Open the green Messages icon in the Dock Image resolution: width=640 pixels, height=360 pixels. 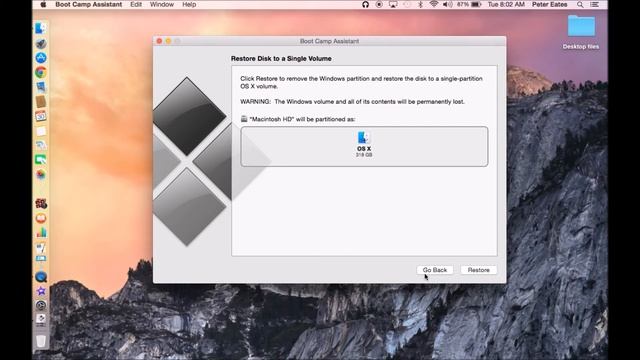(x=41, y=160)
